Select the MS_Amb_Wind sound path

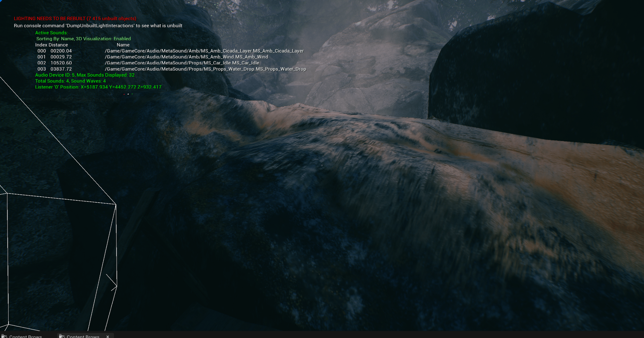coord(186,57)
